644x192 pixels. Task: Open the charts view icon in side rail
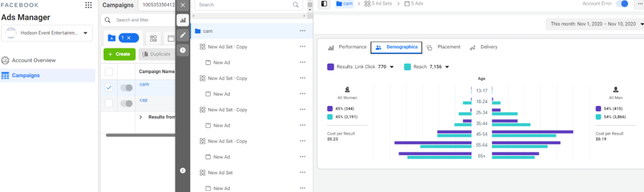[183, 21]
